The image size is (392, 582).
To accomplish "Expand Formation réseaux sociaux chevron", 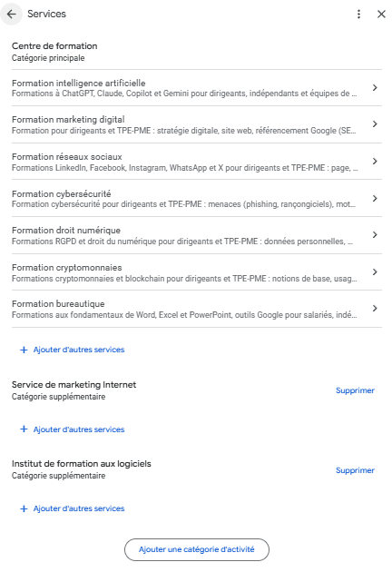I will click(375, 161).
